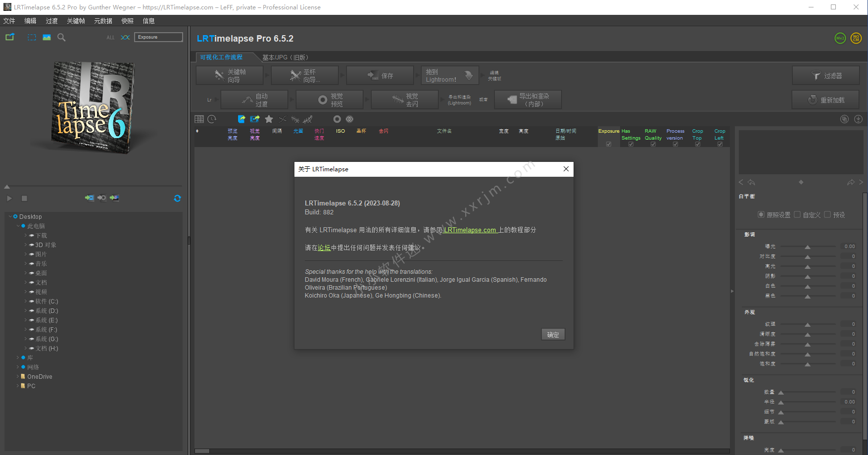The width and height of the screenshot is (868, 455).
Task: Select the 自定义 white balance option
Action: point(797,215)
